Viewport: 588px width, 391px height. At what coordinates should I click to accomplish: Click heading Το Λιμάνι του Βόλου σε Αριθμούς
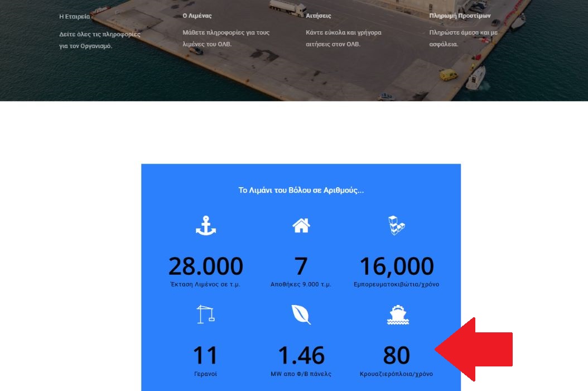[x=301, y=190]
